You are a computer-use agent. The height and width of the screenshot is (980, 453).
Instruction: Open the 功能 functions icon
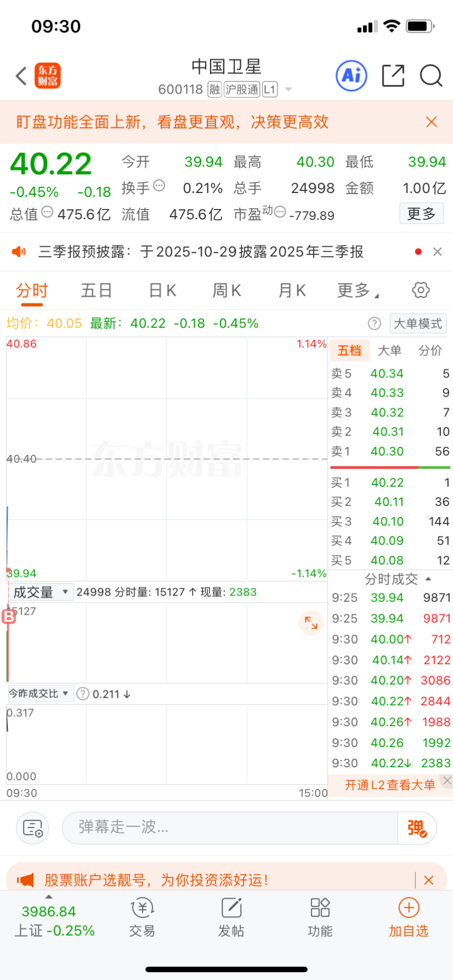(320, 918)
